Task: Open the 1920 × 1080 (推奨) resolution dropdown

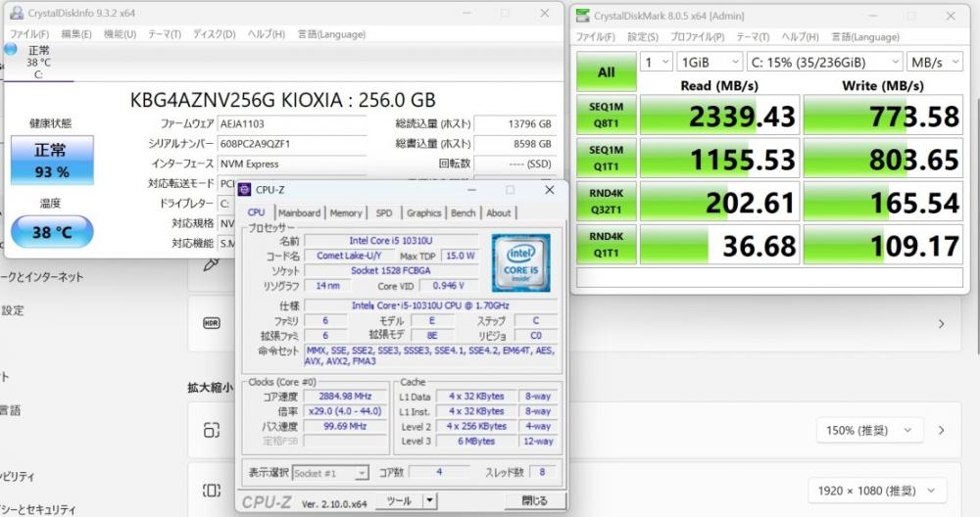Action: coord(876,491)
